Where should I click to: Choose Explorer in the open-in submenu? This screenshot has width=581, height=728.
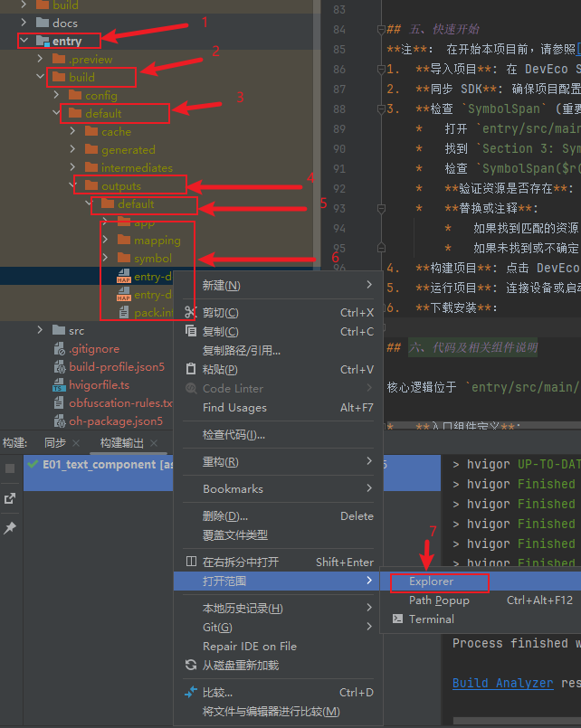pos(481,581)
